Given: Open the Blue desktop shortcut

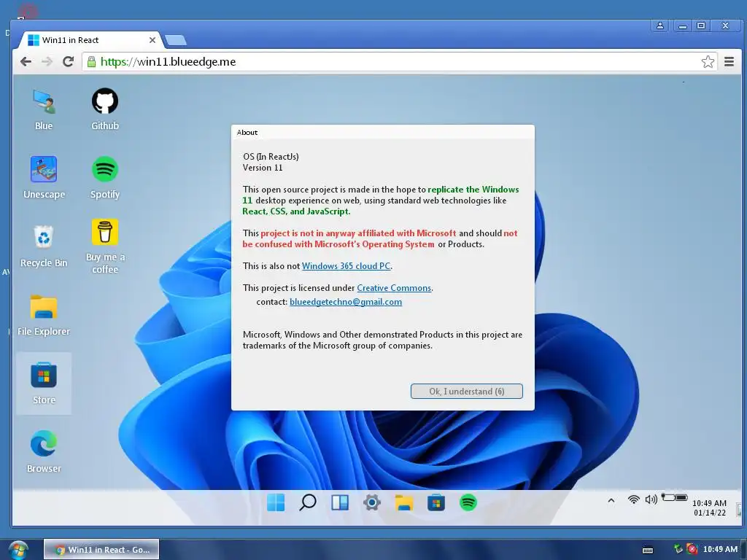Looking at the screenshot, I should tap(44, 109).
